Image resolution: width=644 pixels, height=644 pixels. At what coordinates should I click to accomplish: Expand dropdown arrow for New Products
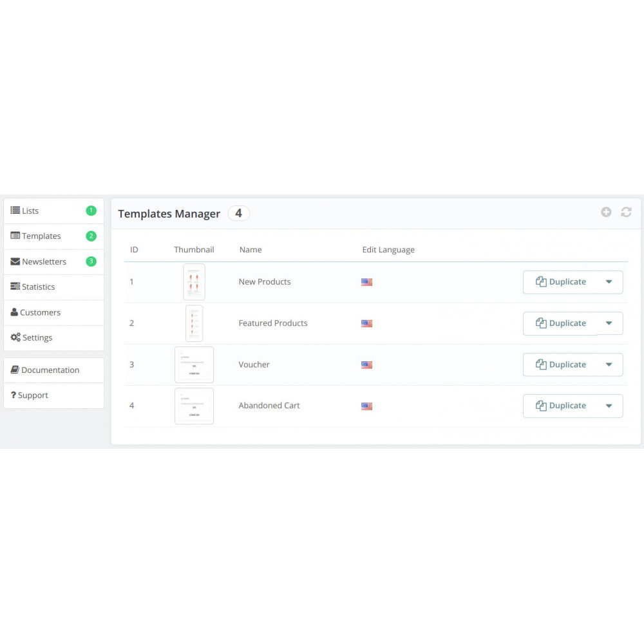point(609,282)
